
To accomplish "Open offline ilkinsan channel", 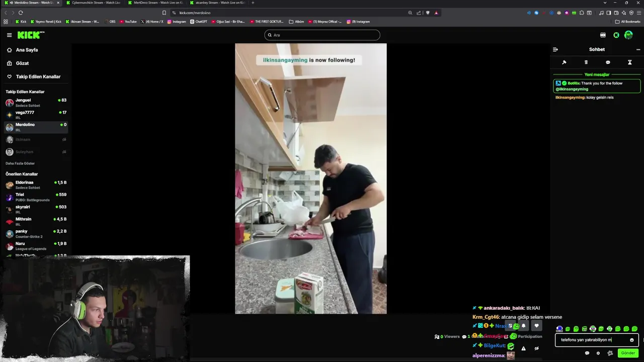I will [36, 139].
